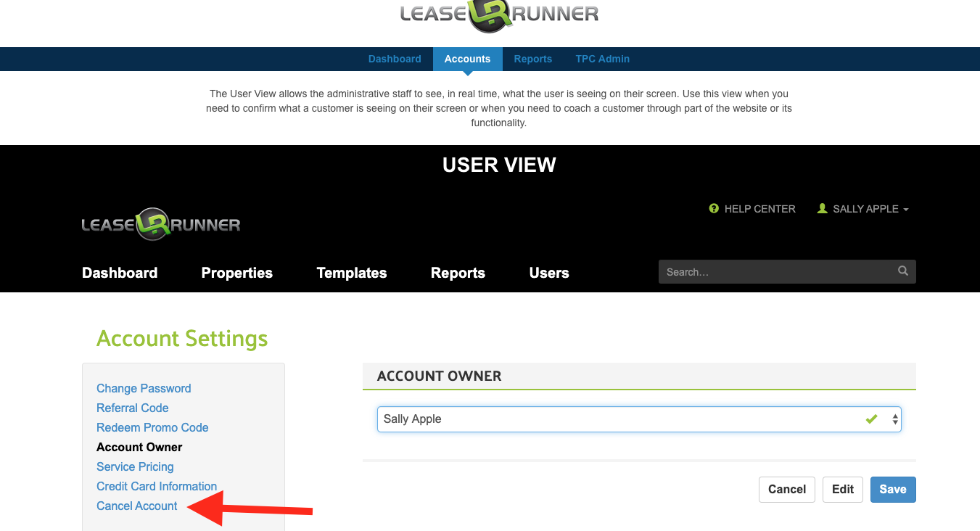This screenshot has height=531, width=980.
Task: Open the Templates navigation item
Action: click(x=352, y=273)
